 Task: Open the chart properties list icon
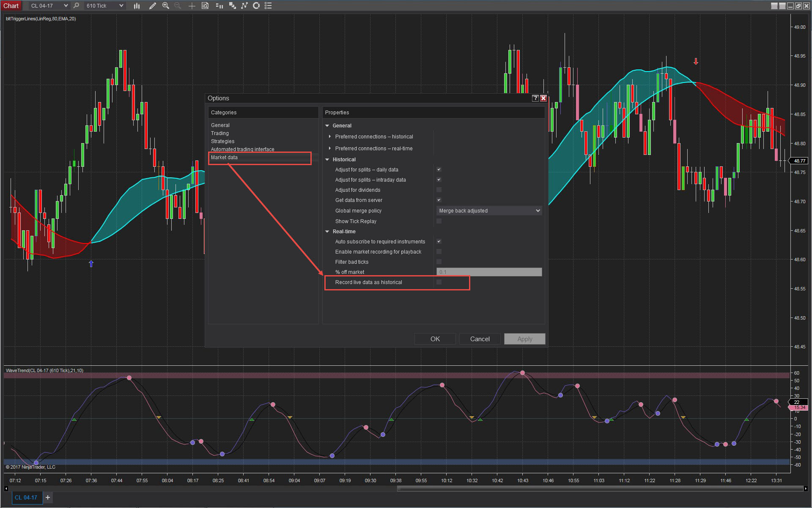point(268,6)
